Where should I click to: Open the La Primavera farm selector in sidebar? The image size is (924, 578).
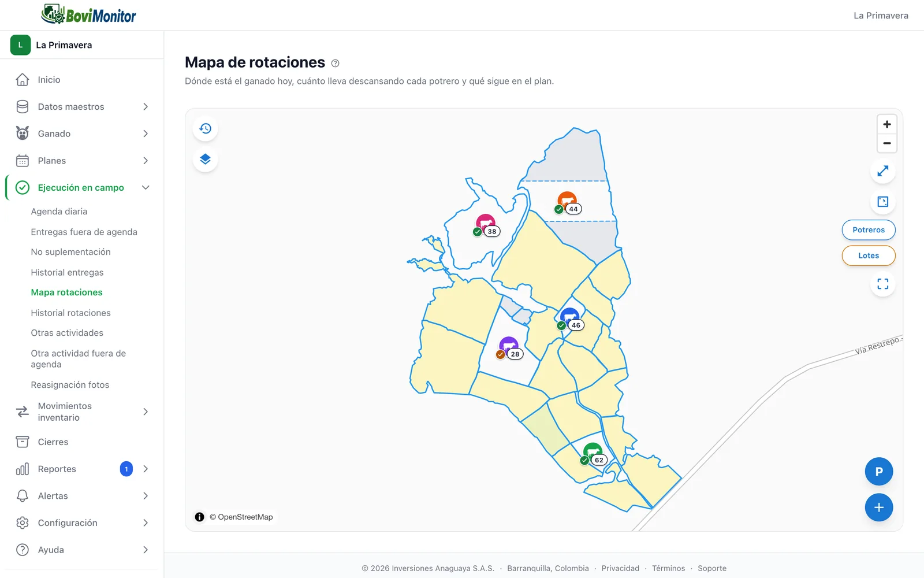(x=82, y=45)
